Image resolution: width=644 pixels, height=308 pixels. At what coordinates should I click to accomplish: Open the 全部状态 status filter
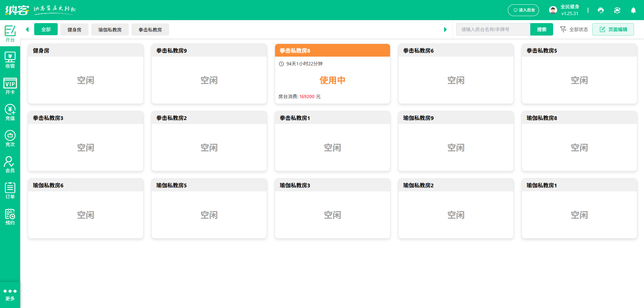pyautogui.click(x=578, y=29)
